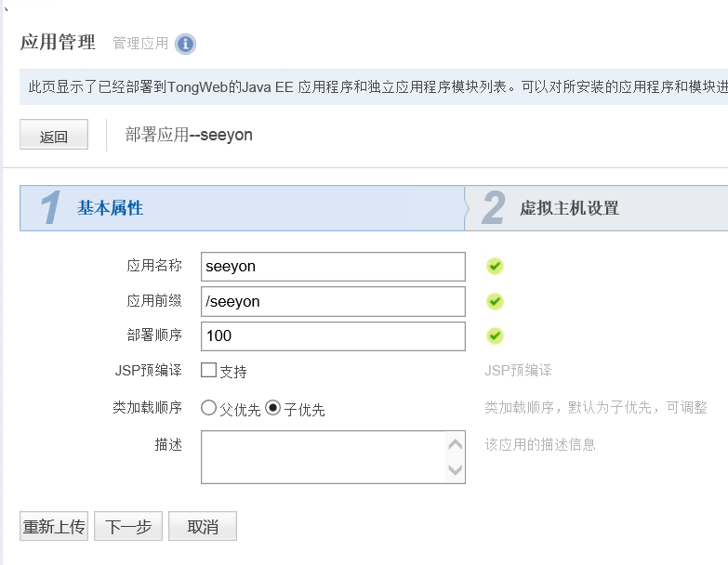Focus the 部署顺序 input field

333,335
